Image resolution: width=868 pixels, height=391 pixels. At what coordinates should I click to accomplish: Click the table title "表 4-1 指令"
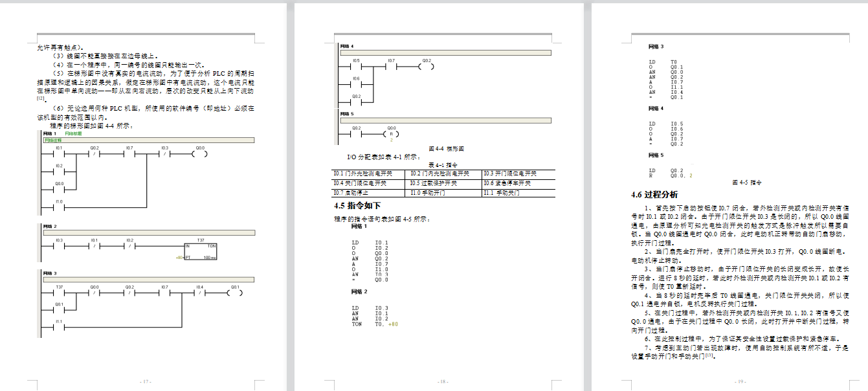[x=443, y=165]
